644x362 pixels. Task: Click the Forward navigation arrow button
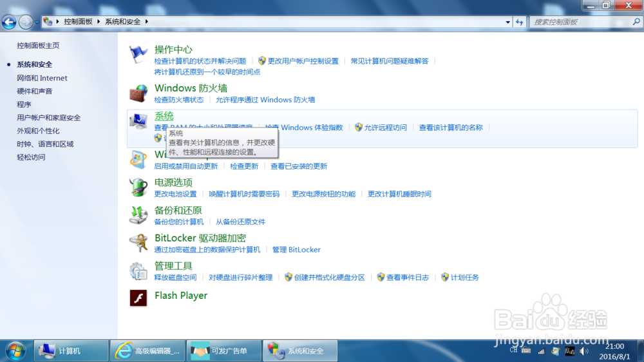coord(26,22)
